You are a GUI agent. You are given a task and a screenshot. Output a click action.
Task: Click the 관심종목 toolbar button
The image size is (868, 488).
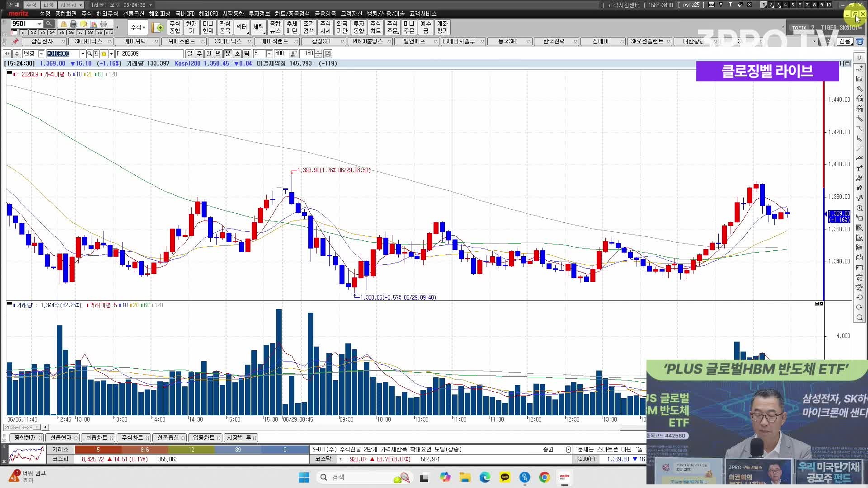pyautogui.click(x=225, y=27)
